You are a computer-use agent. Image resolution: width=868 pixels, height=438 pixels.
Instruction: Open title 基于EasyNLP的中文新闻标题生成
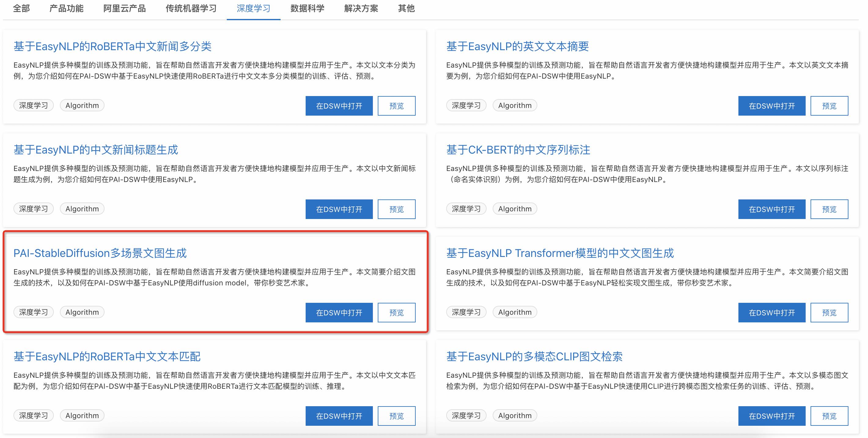pyautogui.click(x=96, y=150)
